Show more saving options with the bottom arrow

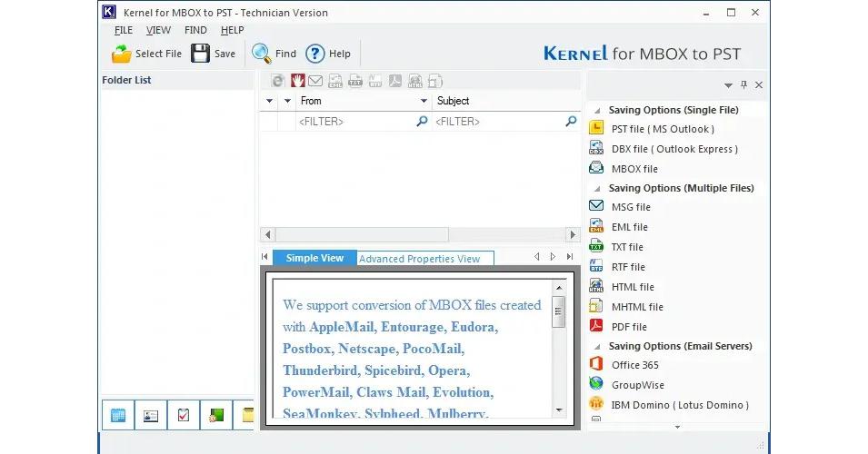(x=677, y=427)
